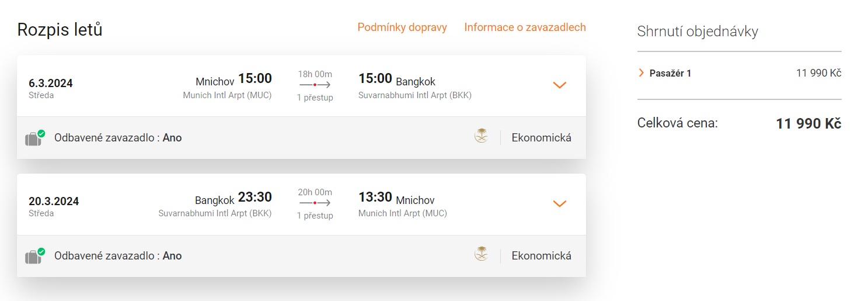
Task: Click the 20.3.2024 return date
Action: pos(54,201)
